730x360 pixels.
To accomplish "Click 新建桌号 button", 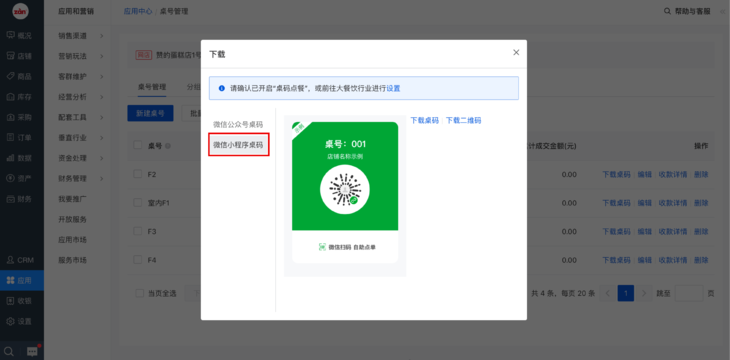I will (x=150, y=113).
